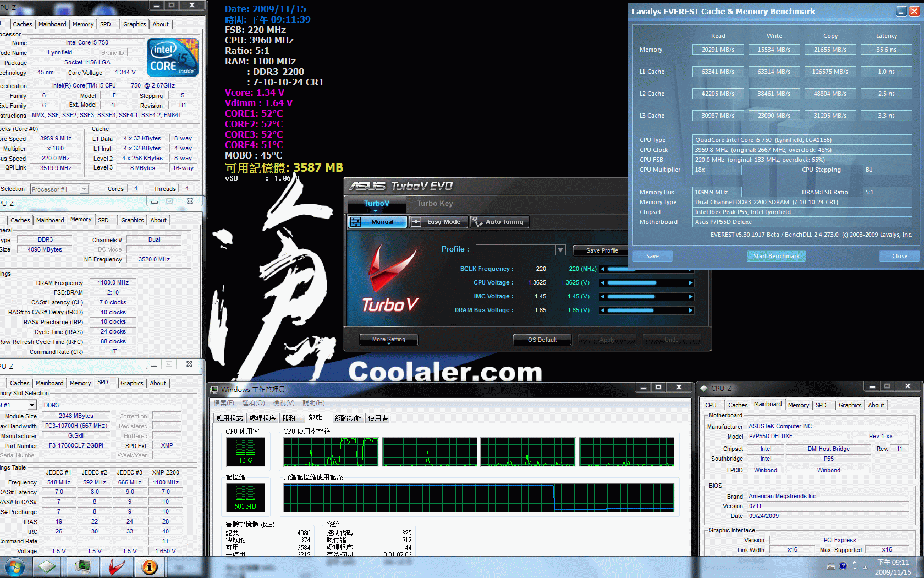
Task: Click the Memory Latency value 35.6 ns
Action: pyautogui.click(x=886, y=50)
